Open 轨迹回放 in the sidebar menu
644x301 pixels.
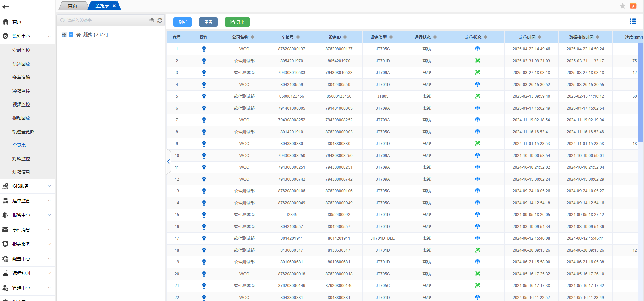click(21, 64)
